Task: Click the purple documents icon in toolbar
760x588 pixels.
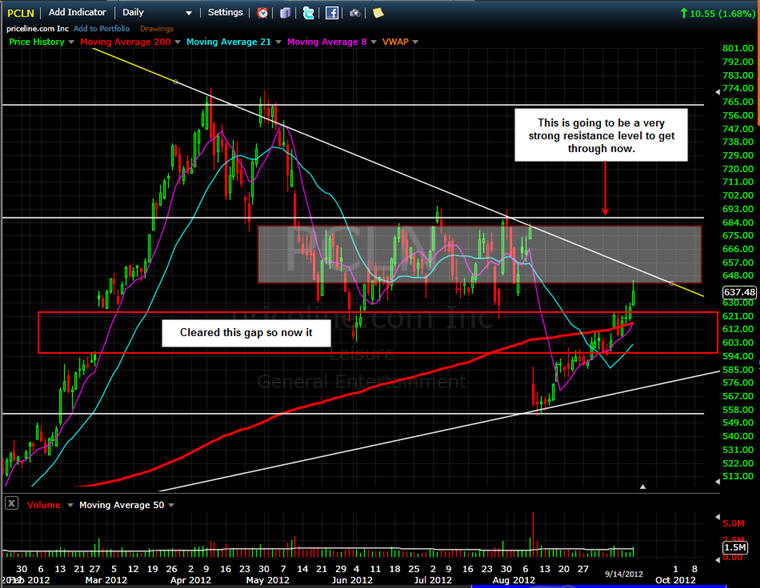Action: tap(285, 13)
